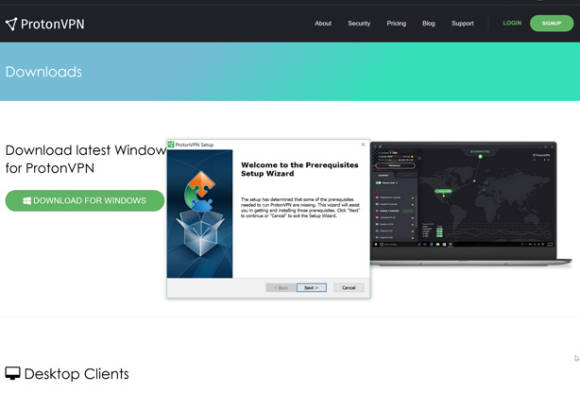Click the Windows logo in download button

pos(27,201)
